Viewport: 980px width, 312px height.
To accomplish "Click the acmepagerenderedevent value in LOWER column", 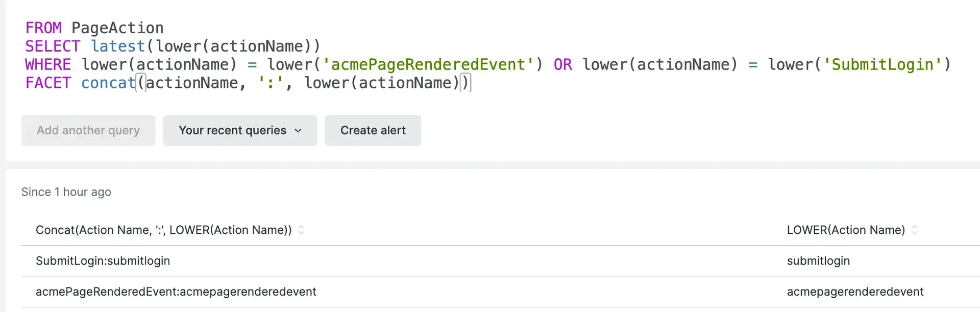I will pos(855,292).
